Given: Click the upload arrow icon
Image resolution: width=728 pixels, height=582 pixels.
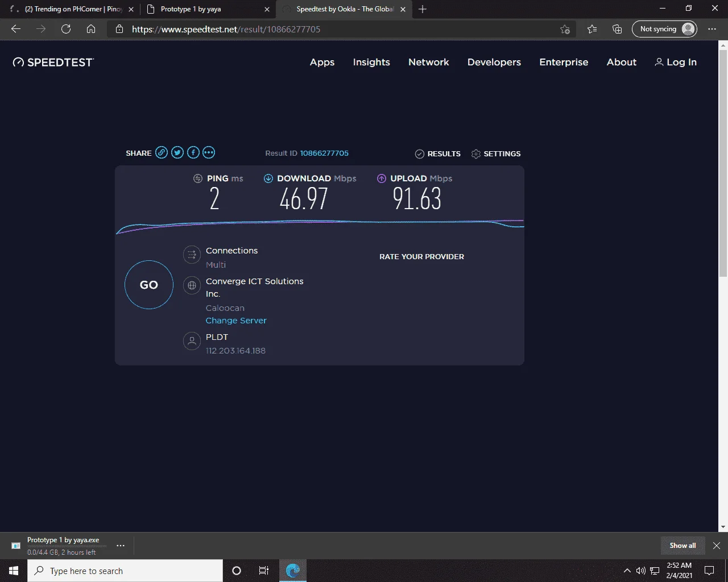Looking at the screenshot, I should [x=382, y=178].
